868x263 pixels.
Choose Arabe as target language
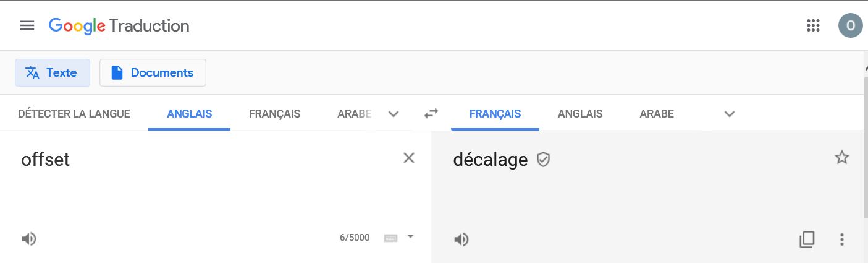click(x=657, y=114)
